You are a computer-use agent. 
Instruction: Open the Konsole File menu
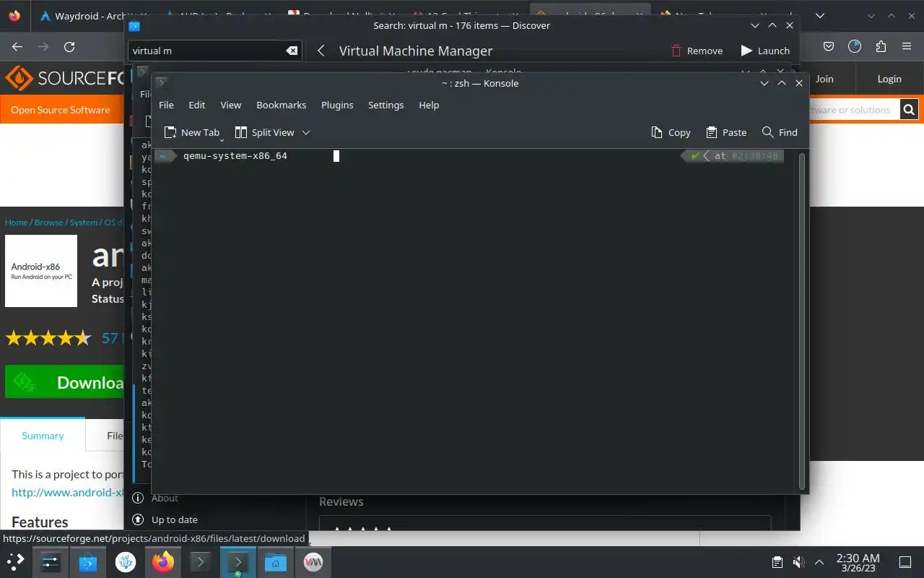[x=166, y=105]
